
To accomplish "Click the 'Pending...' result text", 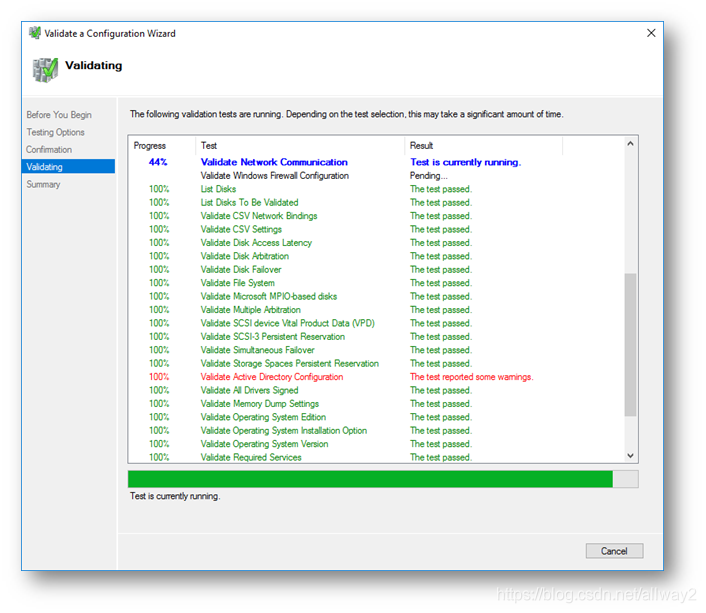I will pos(428,176).
